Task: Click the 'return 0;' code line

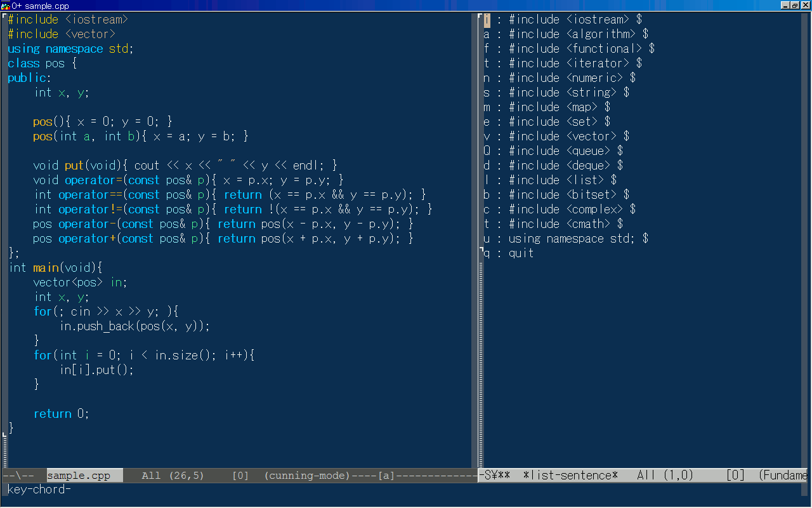Action: [x=62, y=414]
